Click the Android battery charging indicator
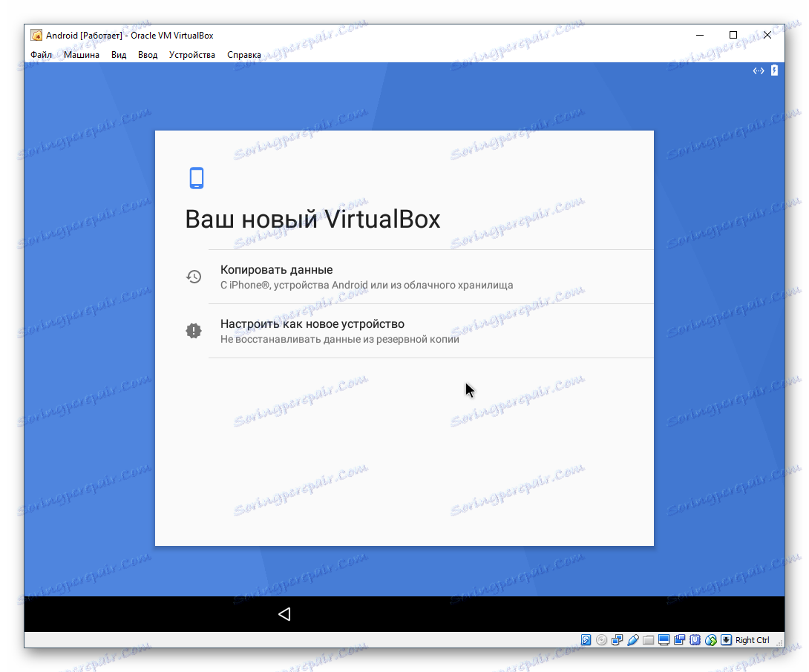The image size is (809, 672). coord(774,70)
